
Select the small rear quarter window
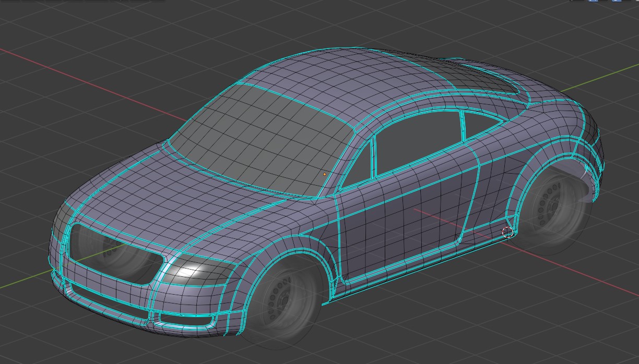coord(481,125)
